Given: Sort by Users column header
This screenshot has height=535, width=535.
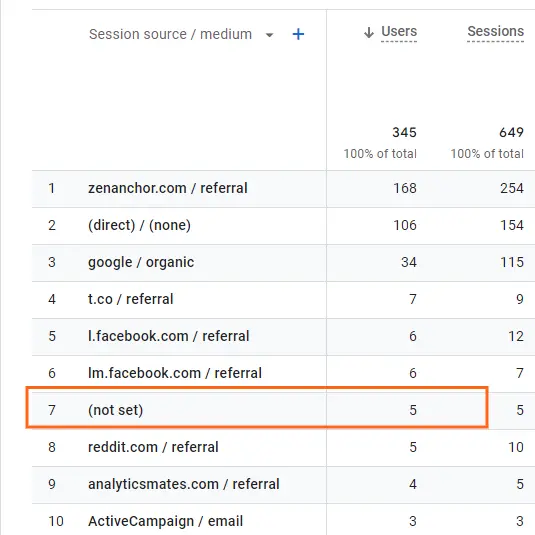Looking at the screenshot, I should (399, 31).
